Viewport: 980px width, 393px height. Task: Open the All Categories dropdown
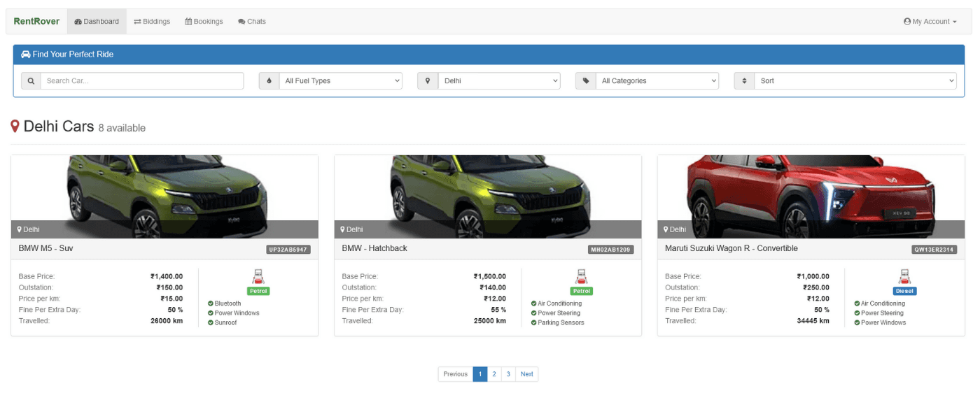pos(657,80)
